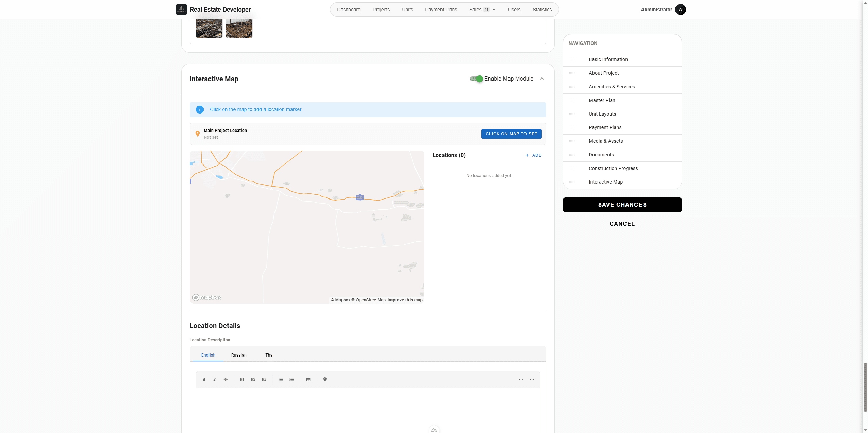The image size is (868, 433).
Task: Grab the drag handle beside Interactive Map
Action: pyautogui.click(x=572, y=182)
